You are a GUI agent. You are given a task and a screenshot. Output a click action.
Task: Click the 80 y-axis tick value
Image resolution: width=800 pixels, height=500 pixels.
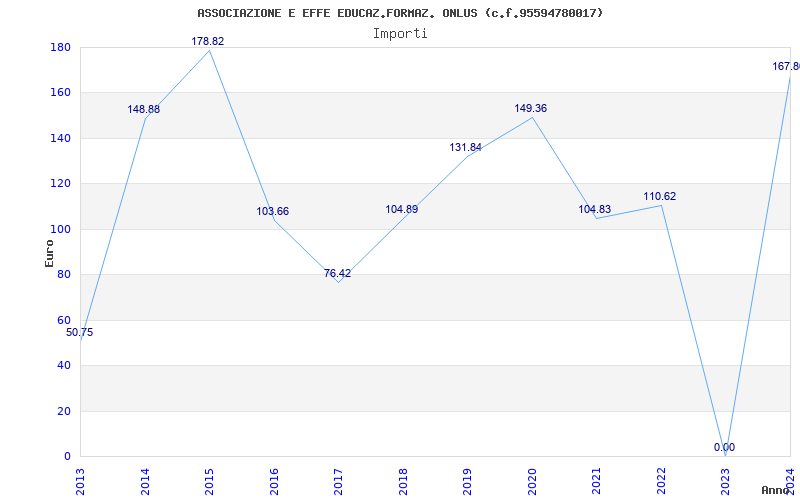[64, 274]
